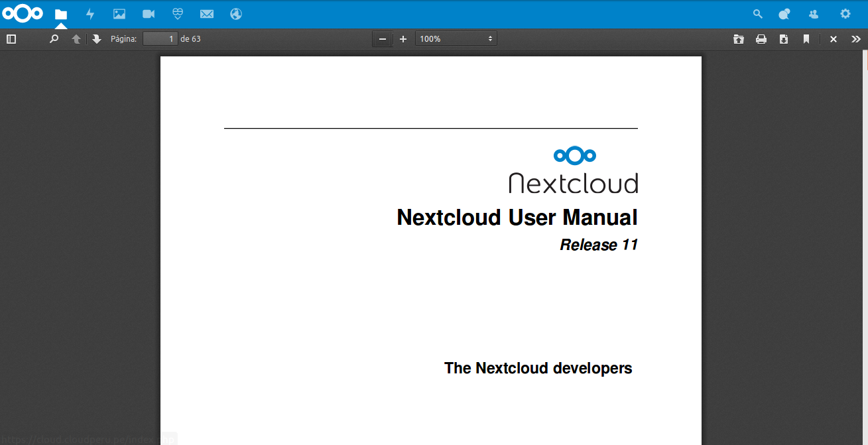Open the Gallery picture icon
The image size is (868, 445).
119,14
